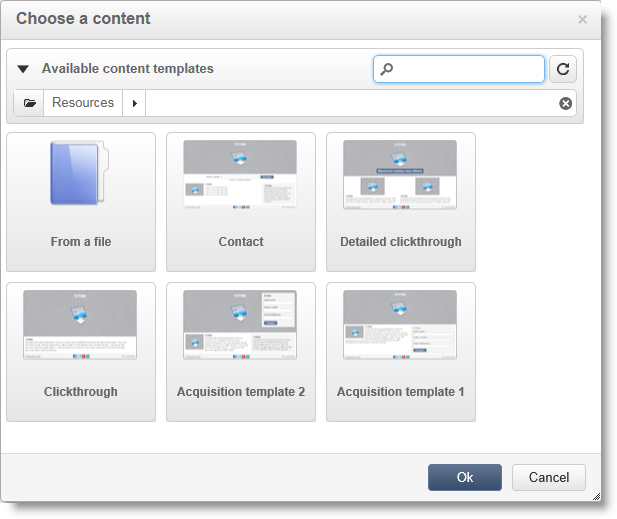Collapse the Available content templates section

pyautogui.click(x=23, y=69)
